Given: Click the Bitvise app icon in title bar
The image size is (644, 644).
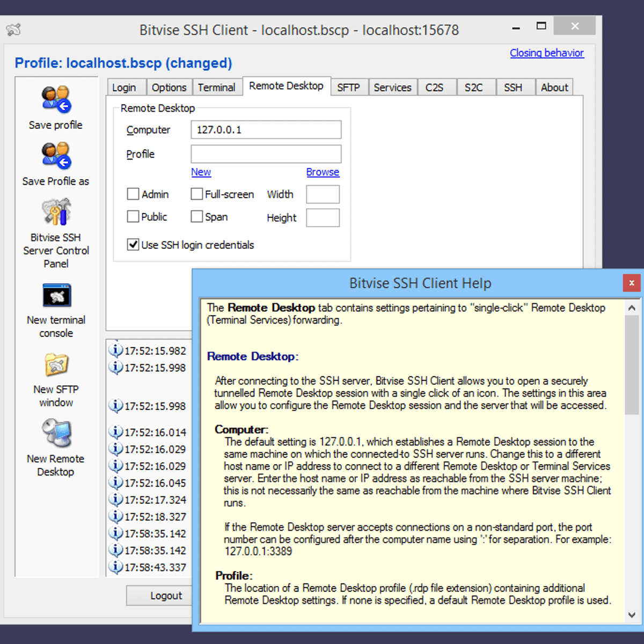Looking at the screenshot, I should pyautogui.click(x=13, y=30).
